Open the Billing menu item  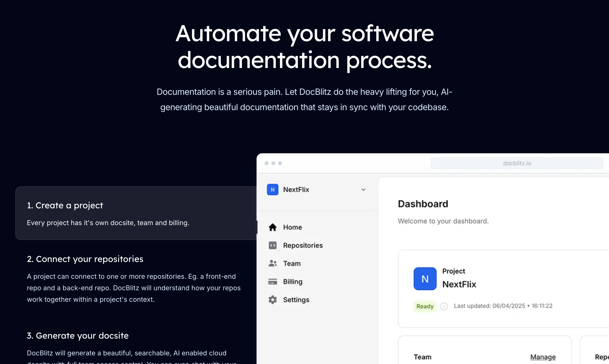pos(293,282)
